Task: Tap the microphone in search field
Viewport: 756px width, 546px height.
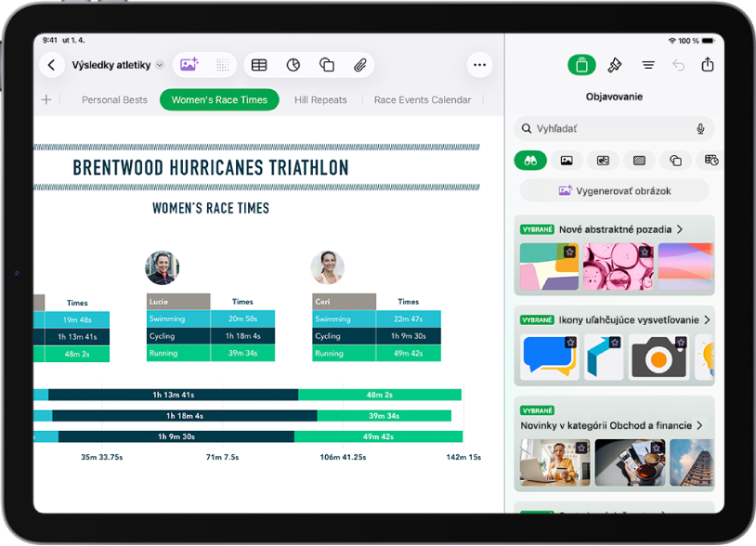Action: coord(700,129)
